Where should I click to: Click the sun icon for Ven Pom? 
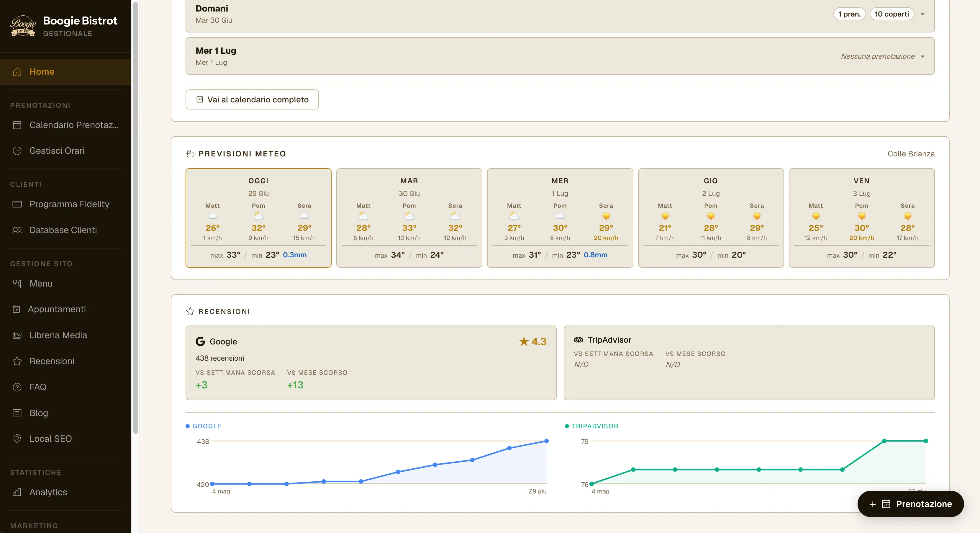(x=862, y=216)
